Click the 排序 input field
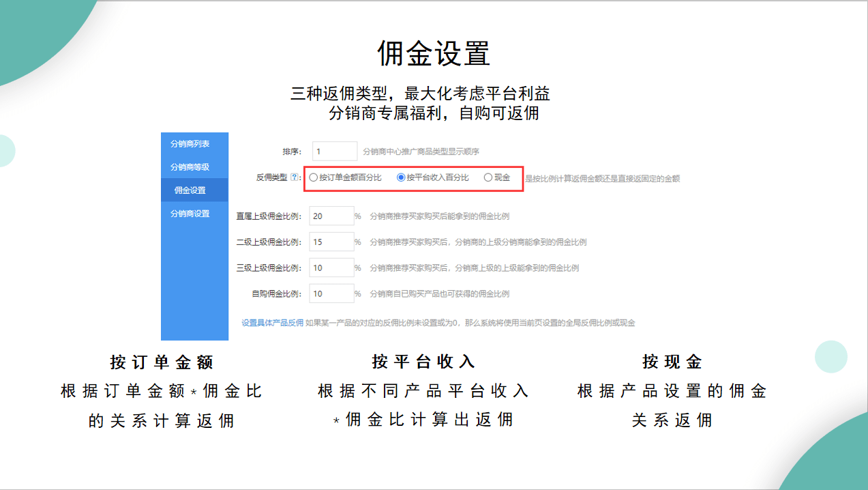 [335, 152]
